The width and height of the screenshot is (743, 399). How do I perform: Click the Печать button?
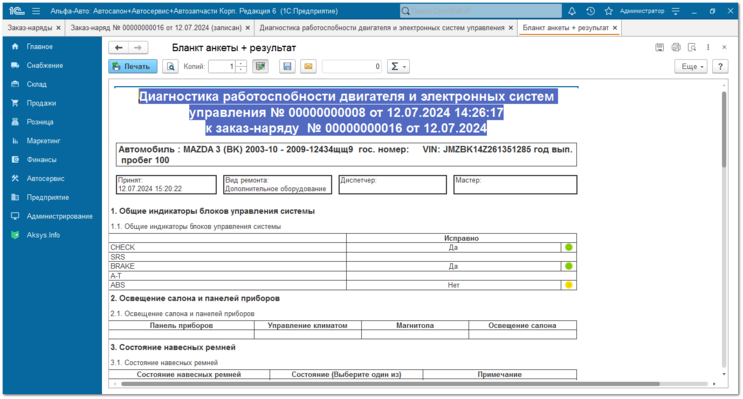tap(133, 67)
